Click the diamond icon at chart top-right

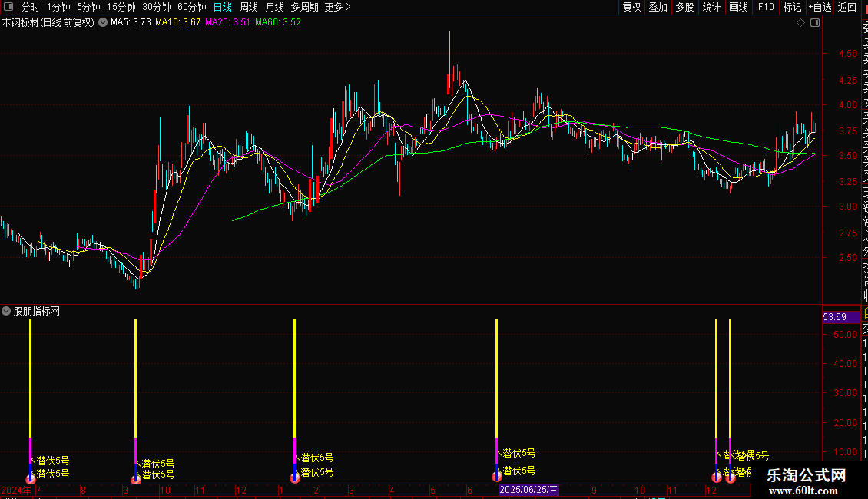point(800,23)
